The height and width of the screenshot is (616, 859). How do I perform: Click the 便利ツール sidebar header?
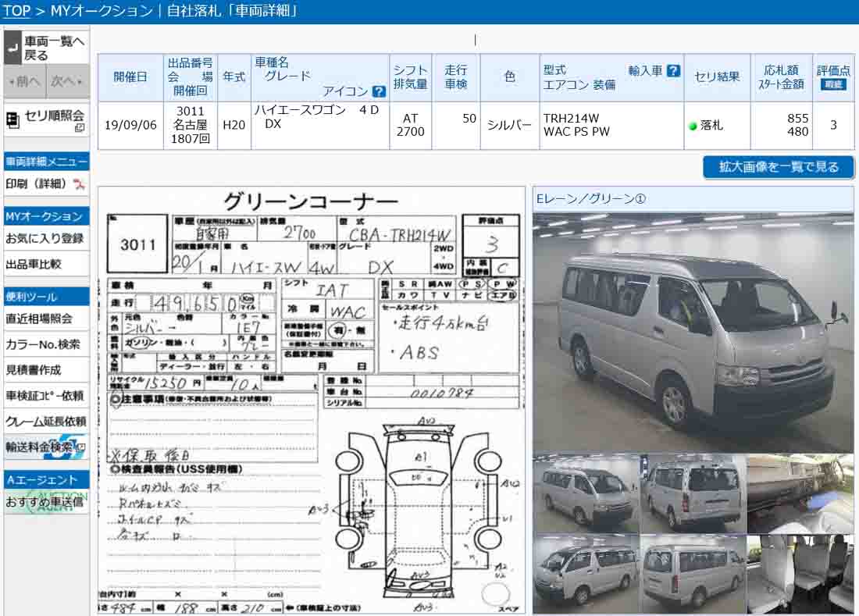point(47,297)
